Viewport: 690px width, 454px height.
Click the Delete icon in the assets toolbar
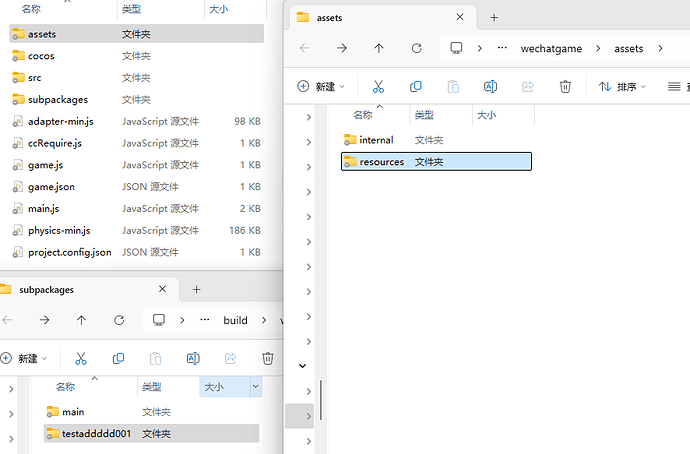click(565, 86)
